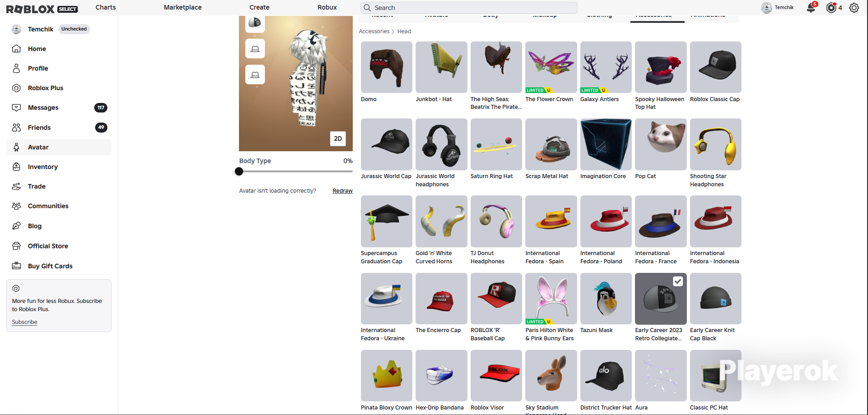Click into the Search field
Image resolution: width=868 pixels, height=415 pixels.
coord(469,8)
